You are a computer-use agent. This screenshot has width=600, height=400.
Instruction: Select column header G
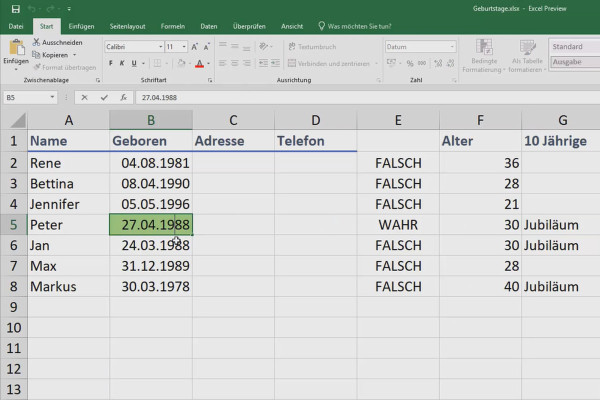[561, 120]
